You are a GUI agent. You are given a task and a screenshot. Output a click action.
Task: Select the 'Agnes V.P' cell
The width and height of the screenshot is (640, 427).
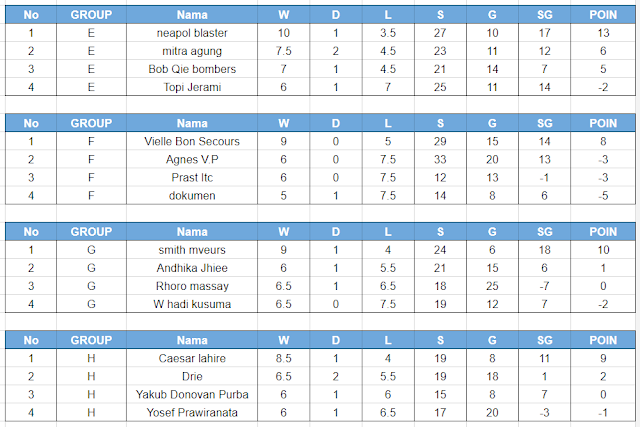pos(192,159)
